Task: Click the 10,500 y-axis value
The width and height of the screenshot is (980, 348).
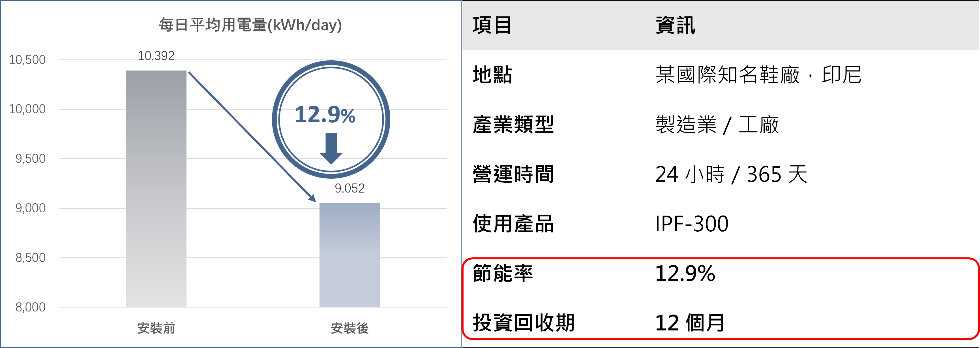Action: (x=27, y=60)
